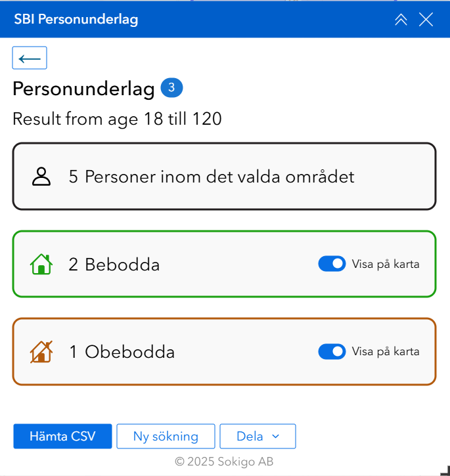The width and height of the screenshot is (450, 476).
Task: Turn off the Obebodda map toggle
Action: [x=332, y=352]
